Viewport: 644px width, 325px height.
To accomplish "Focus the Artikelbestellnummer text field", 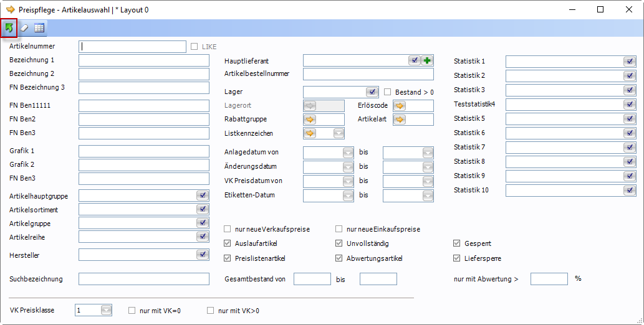I will pyautogui.click(x=368, y=75).
